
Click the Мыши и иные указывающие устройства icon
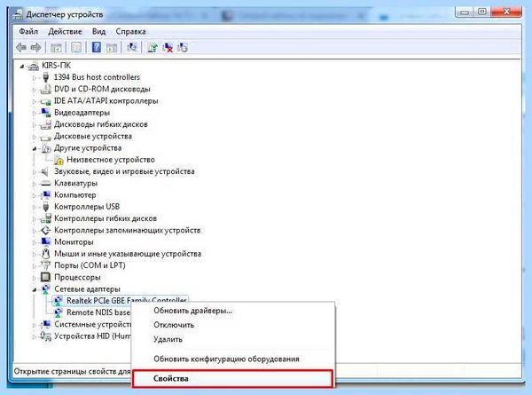45,254
